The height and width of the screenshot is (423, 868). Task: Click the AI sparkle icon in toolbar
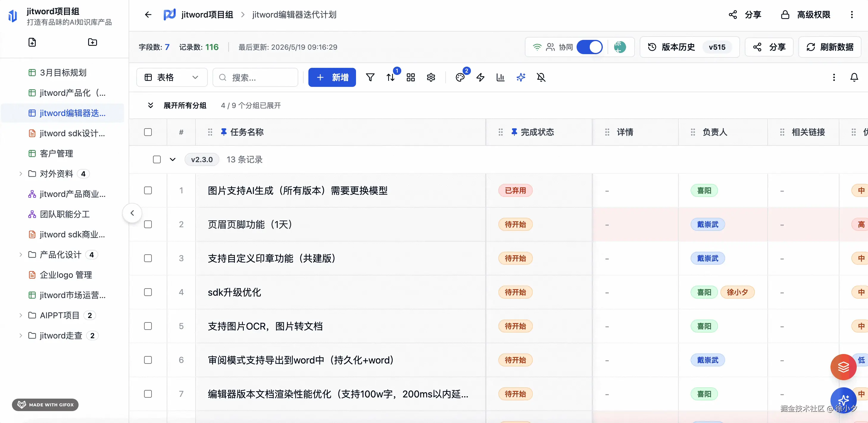click(521, 77)
